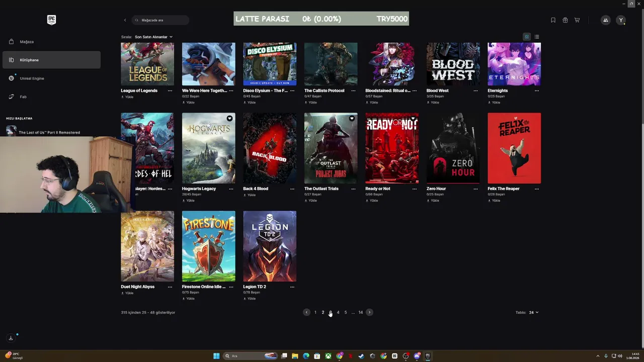Open Unreal Engine section
Viewport: 644px width, 362px height.
coord(51,78)
